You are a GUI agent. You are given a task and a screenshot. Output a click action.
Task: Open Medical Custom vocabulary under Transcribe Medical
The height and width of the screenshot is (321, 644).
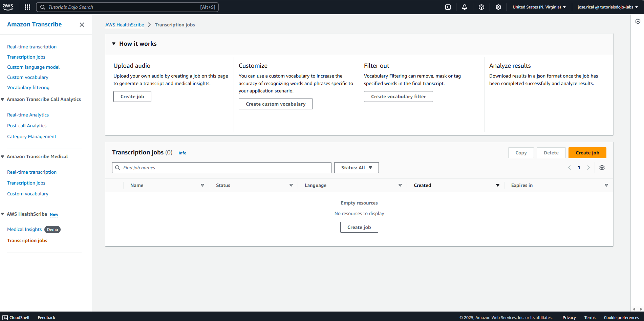click(28, 194)
